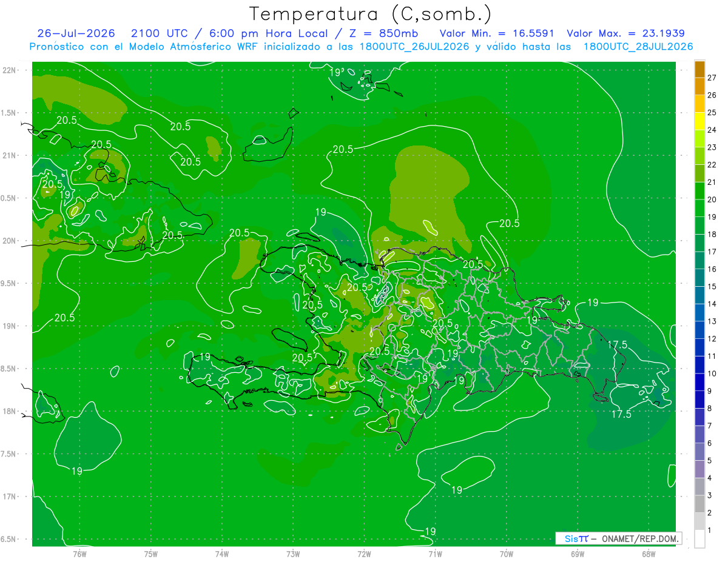The height and width of the screenshot is (562, 728).
Task: Click the color bar legend value "4"
Action: pos(709,478)
